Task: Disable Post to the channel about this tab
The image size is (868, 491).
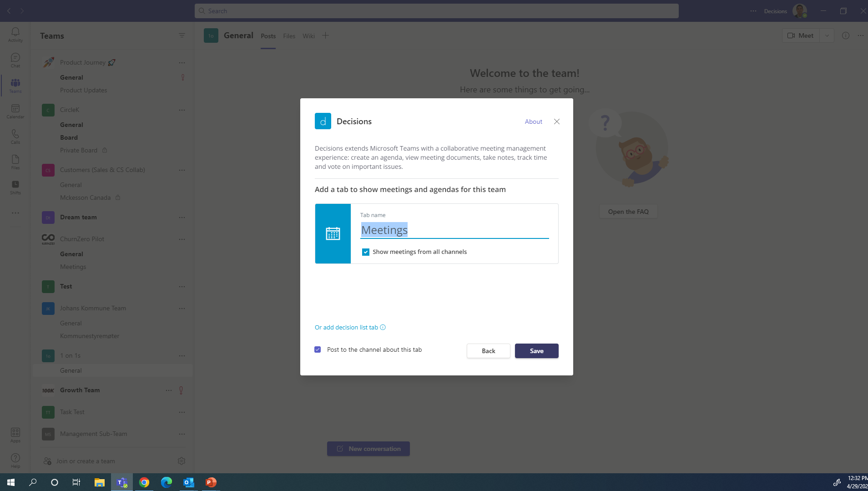Action: coord(318,349)
